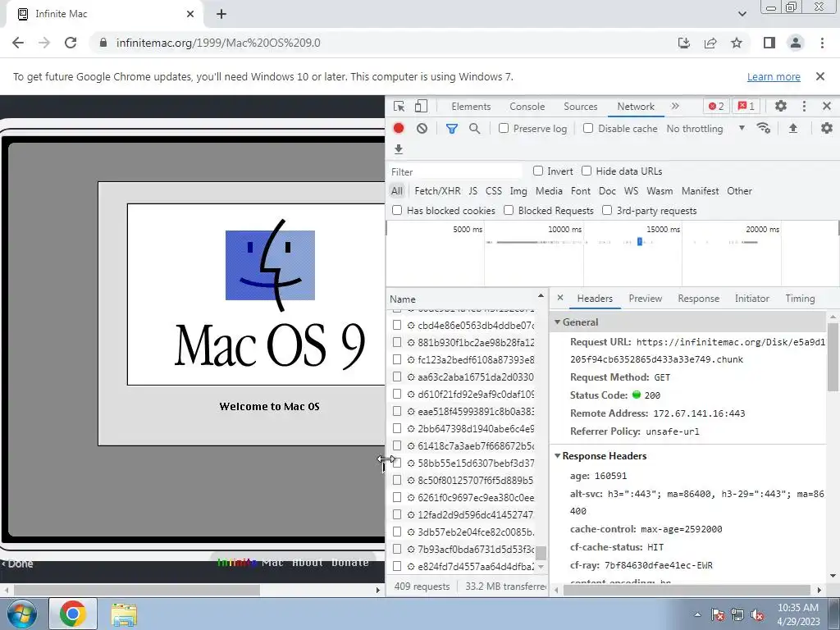
Task: Open Chrome tab search dropdown arrow
Action: click(x=742, y=14)
